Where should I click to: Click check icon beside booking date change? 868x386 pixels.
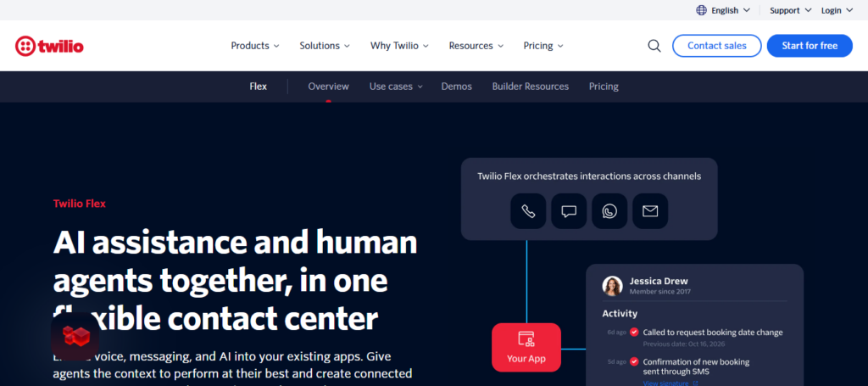click(634, 333)
